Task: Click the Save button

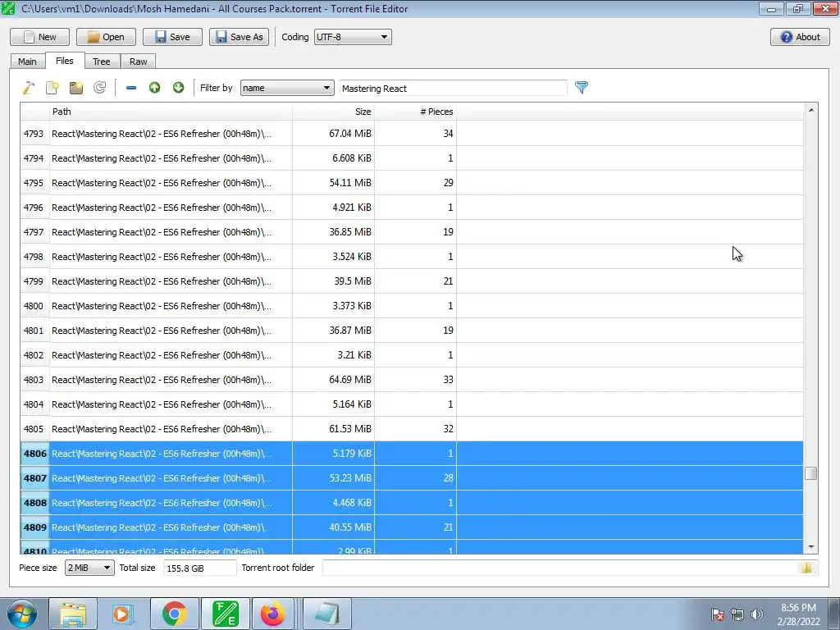Action: point(172,37)
